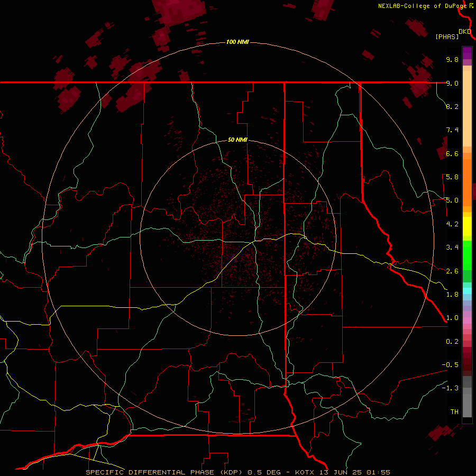Pick the purple top segment of color bar

click(467, 53)
